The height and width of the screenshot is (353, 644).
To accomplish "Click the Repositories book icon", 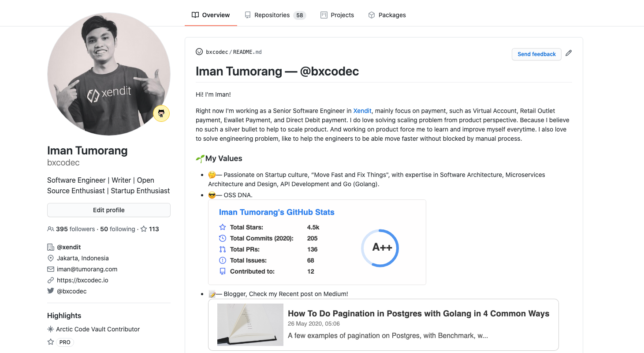I will coord(248,15).
